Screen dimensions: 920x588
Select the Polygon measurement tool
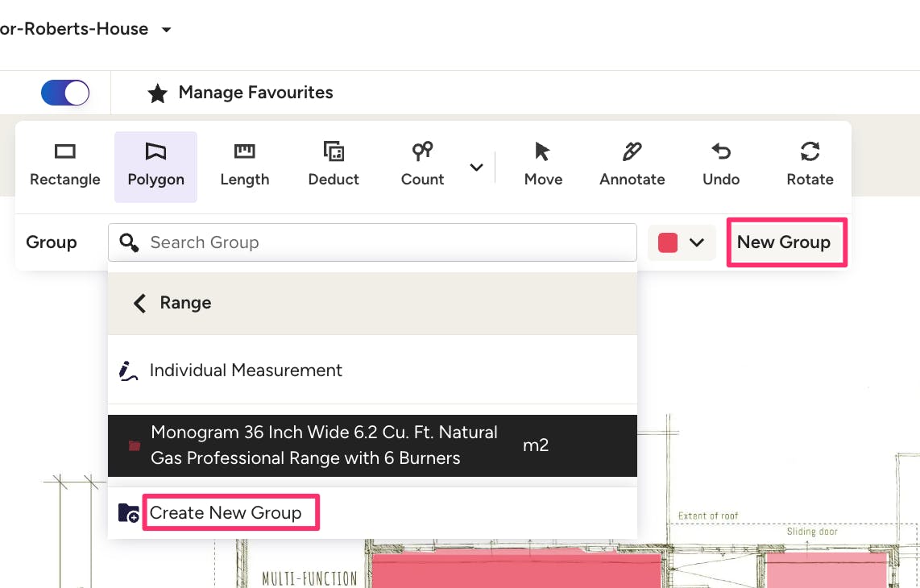coord(155,166)
